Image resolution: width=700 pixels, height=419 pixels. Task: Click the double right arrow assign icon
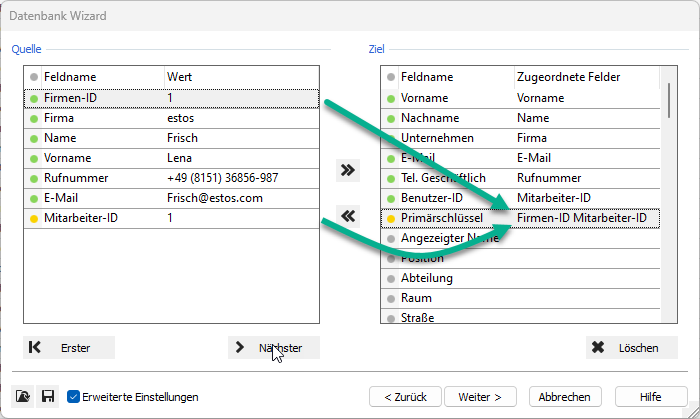[x=348, y=170]
